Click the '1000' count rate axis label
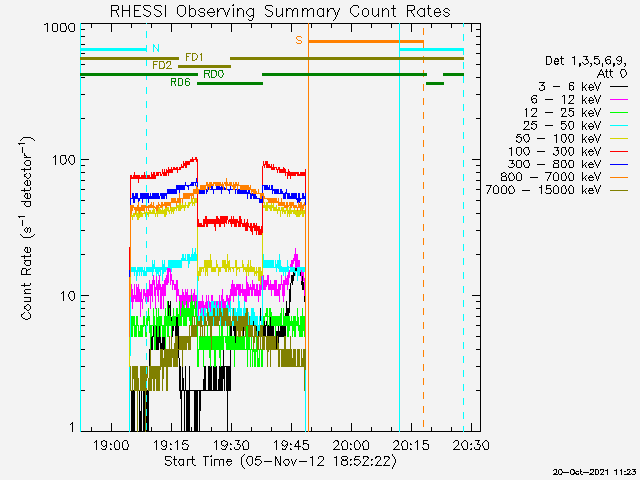The width and height of the screenshot is (640, 480). click(60, 28)
